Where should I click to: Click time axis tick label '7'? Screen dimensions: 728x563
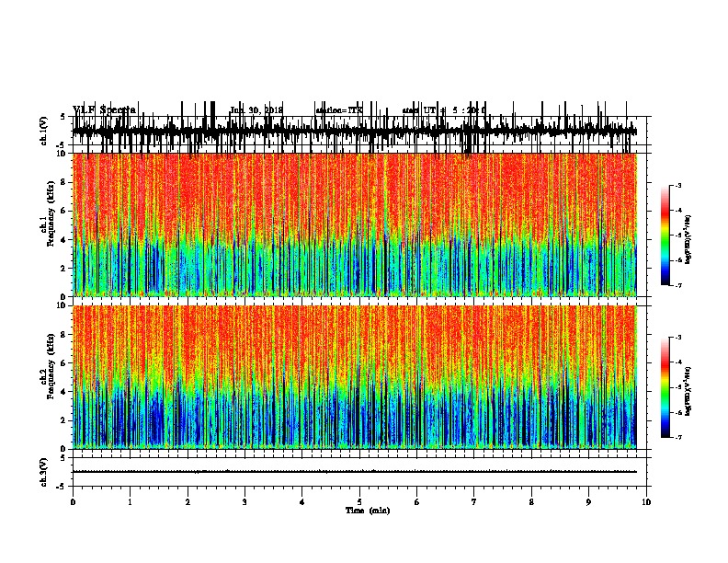coord(474,501)
